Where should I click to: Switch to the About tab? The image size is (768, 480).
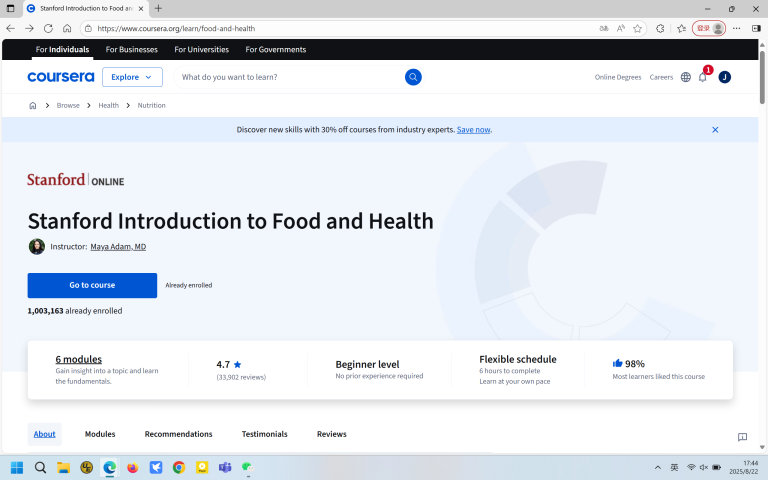[45, 434]
